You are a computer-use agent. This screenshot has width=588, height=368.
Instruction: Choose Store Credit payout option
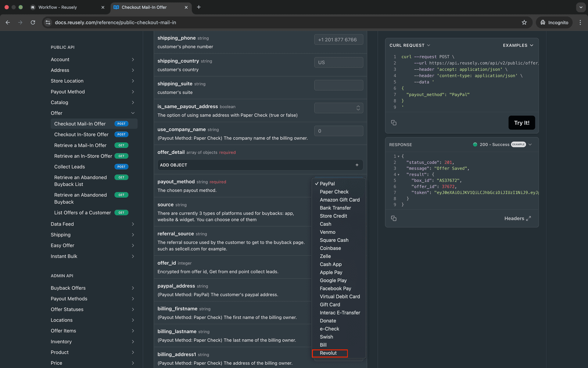pyautogui.click(x=338, y=216)
